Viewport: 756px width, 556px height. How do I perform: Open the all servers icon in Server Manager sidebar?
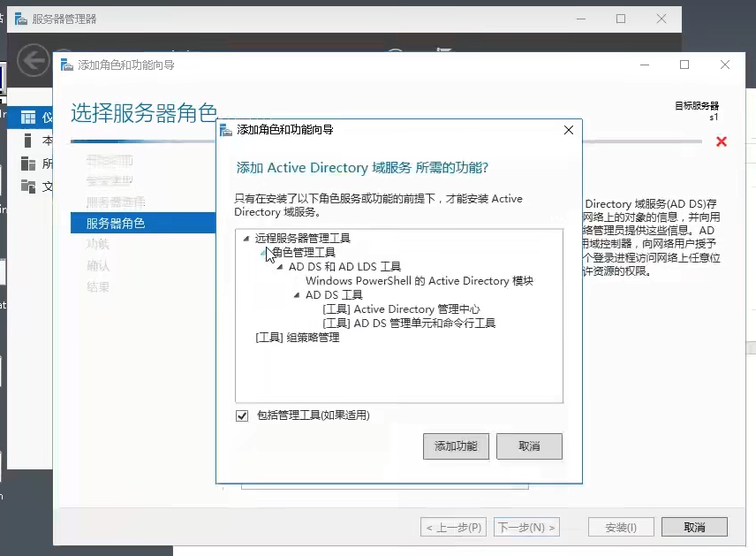tap(28, 164)
